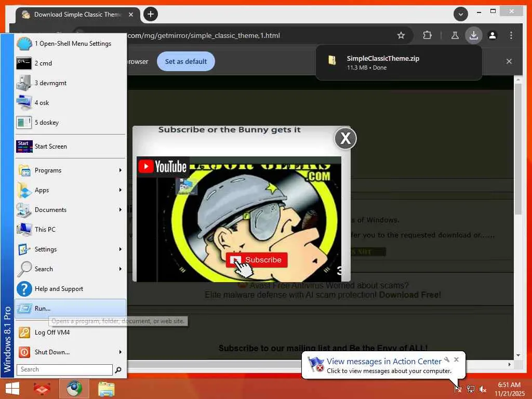
Task: Click the YouTube logo in popup
Action: click(163, 167)
